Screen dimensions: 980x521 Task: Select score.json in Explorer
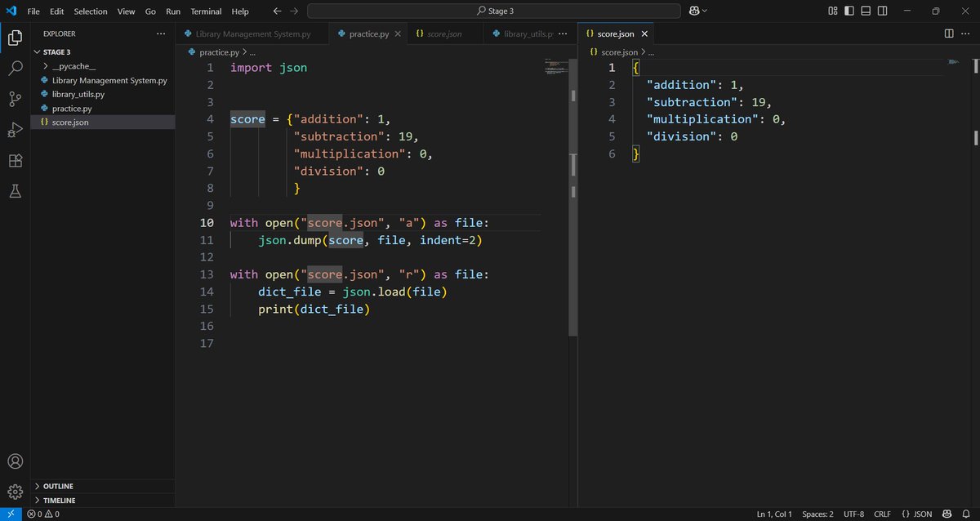pos(102,122)
